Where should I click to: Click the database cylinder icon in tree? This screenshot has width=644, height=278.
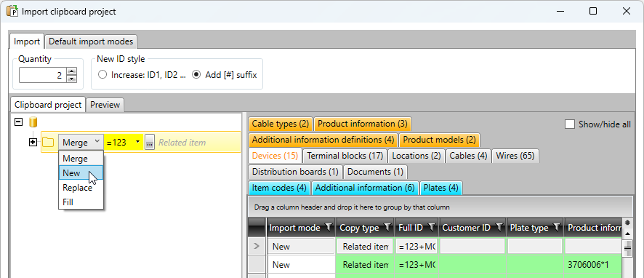(x=33, y=122)
